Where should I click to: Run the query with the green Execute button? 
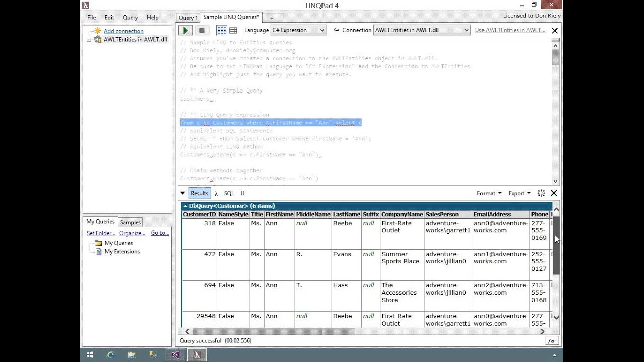[x=186, y=30]
